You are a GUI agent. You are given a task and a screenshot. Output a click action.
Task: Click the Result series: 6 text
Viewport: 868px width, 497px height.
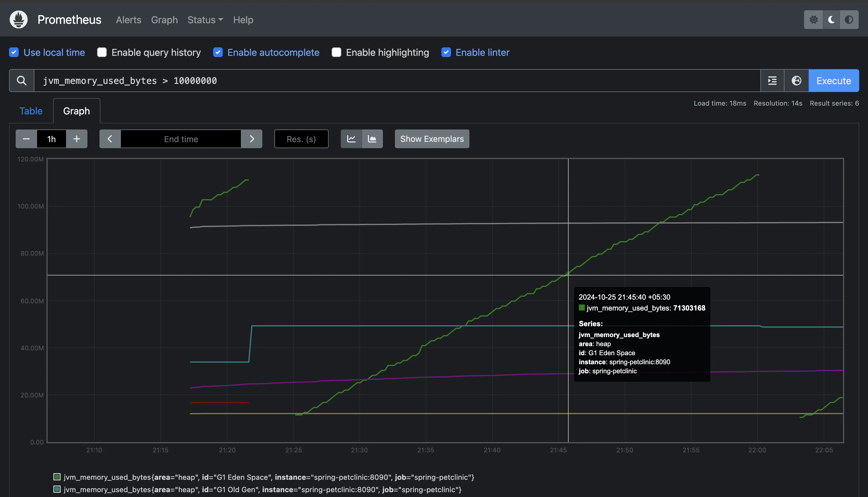click(x=834, y=103)
